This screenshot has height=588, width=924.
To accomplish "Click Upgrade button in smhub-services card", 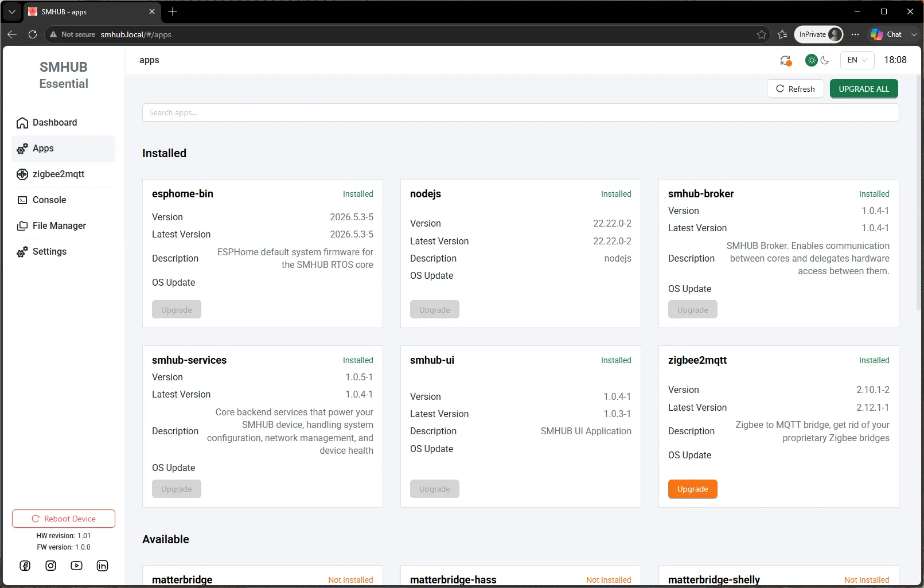I will (x=177, y=489).
